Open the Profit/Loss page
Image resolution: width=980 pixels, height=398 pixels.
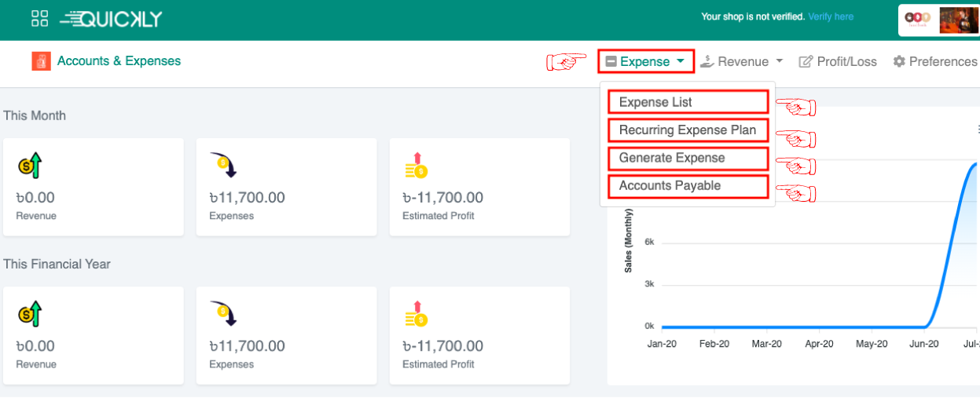(838, 61)
